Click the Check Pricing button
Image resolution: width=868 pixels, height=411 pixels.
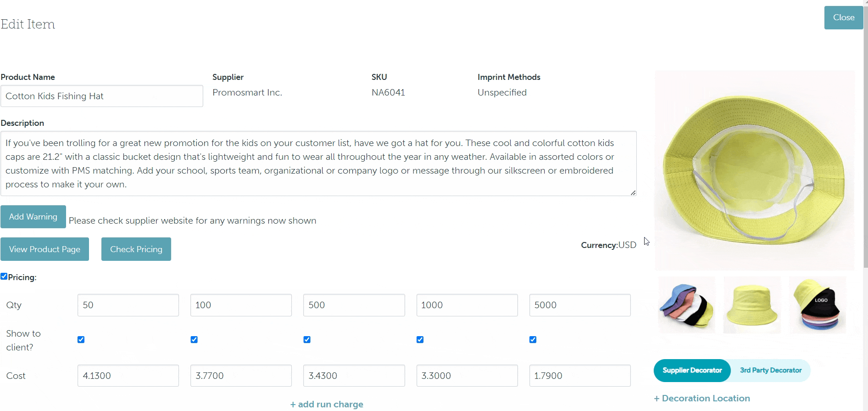[136, 249]
